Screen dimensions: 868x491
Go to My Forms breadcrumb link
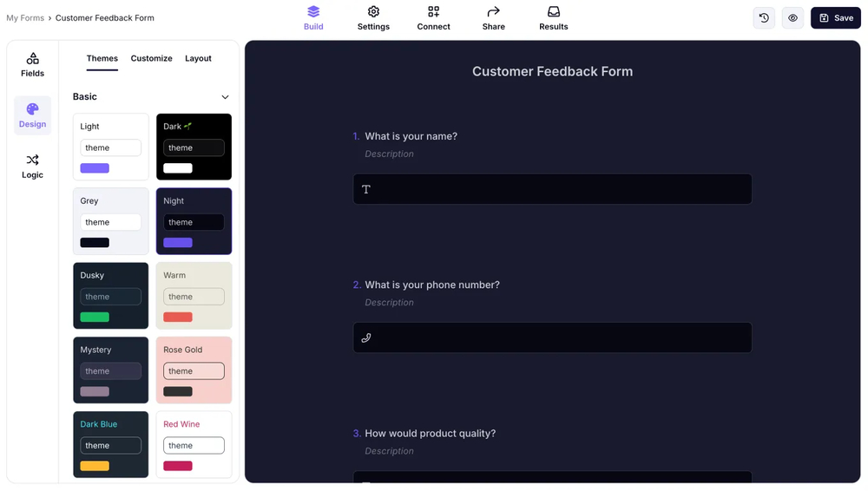tap(25, 18)
